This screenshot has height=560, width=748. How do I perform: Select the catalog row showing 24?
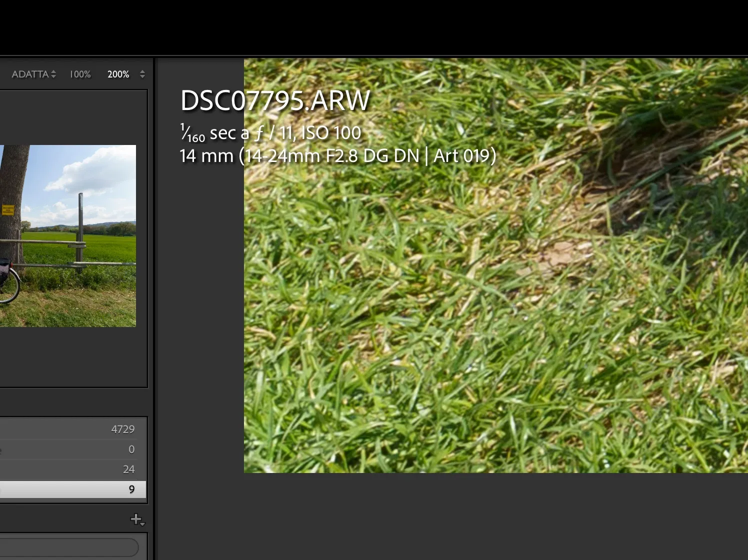(x=73, y=469)
